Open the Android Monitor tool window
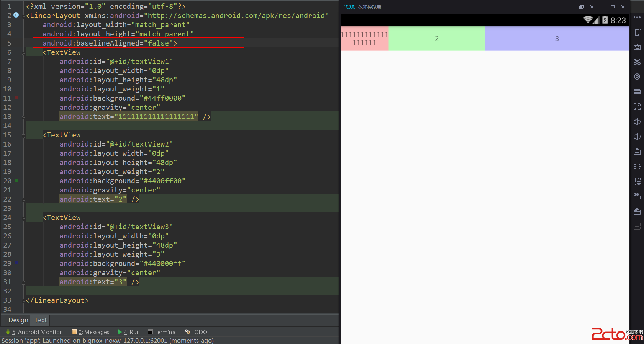This screenshot has width=644, height=344. coord(34,332)
